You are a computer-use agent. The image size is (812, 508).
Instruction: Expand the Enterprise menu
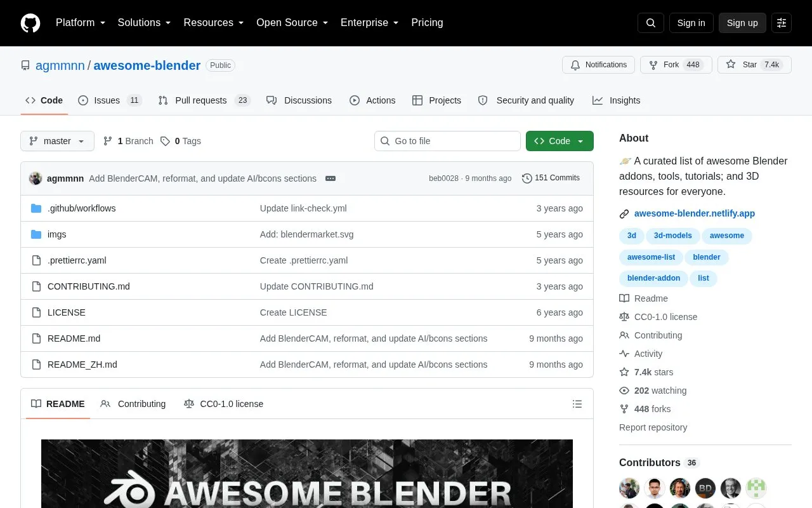(x=370, y=23)
